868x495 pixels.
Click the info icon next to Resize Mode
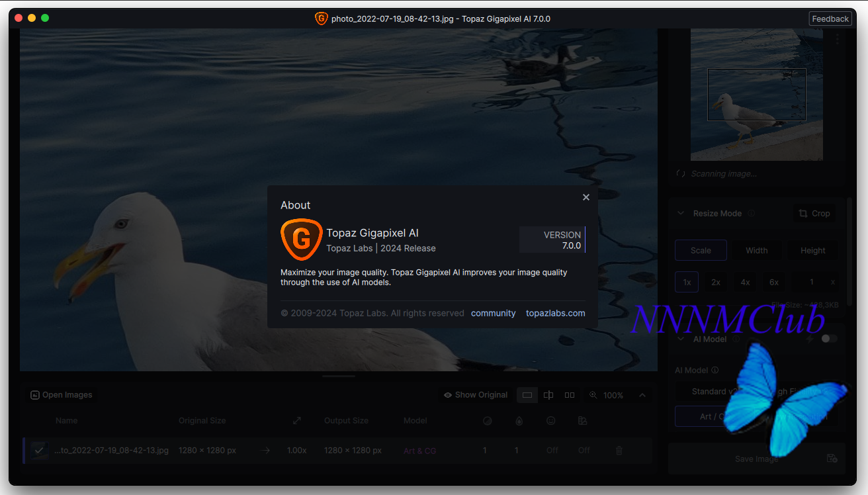[x=752, y=214]
